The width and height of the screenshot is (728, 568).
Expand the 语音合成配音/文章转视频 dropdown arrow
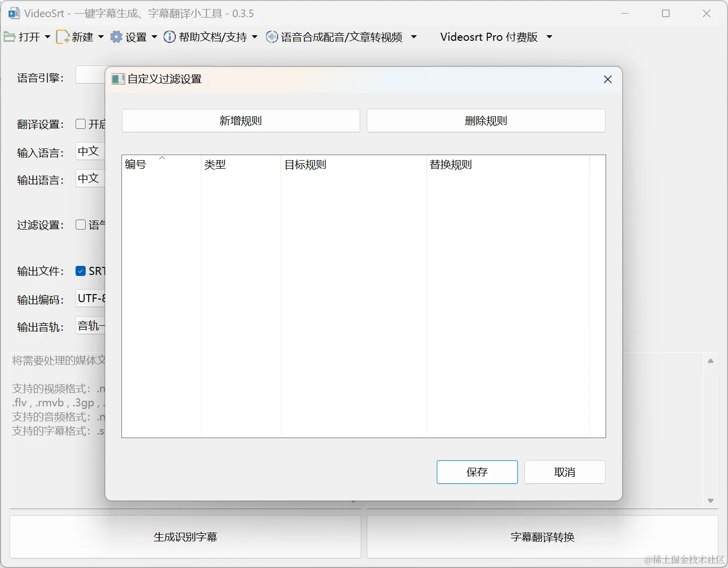[414, 37]
